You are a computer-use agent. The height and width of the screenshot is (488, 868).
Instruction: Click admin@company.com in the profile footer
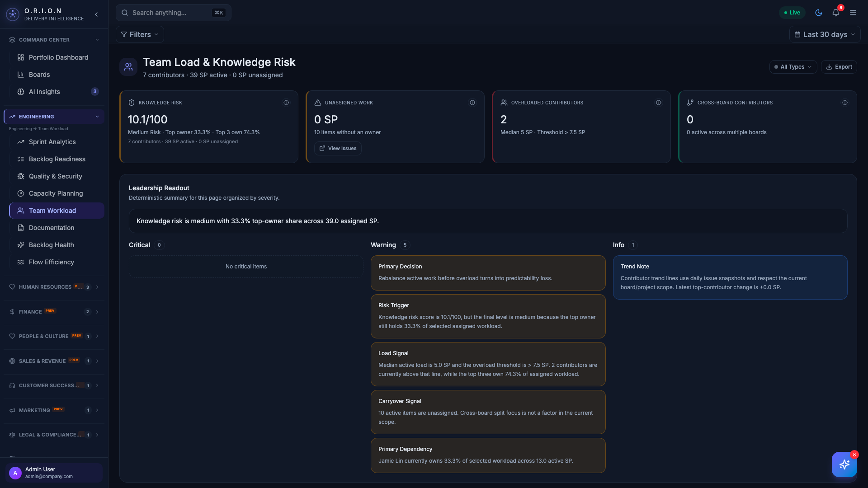[49, 477]
